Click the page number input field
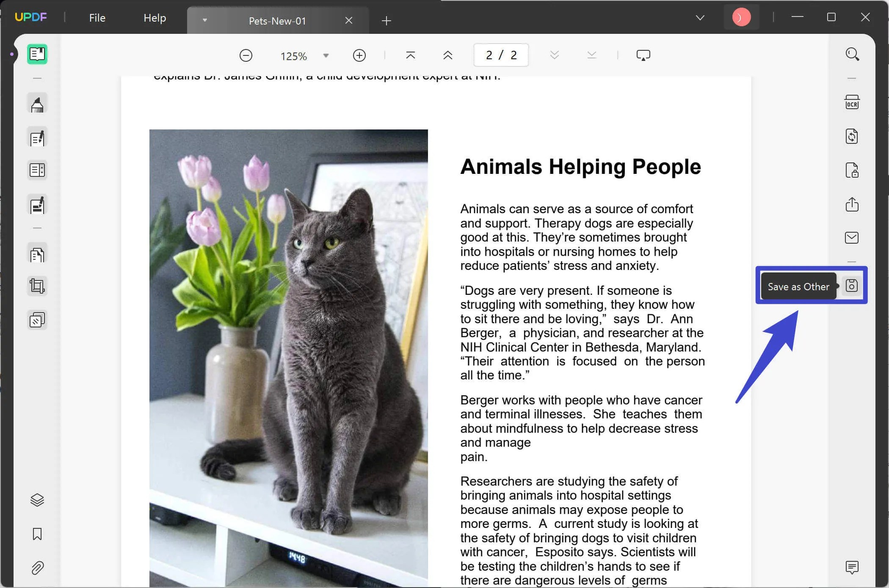Viewport: 889px width, 588px height. pyautogui.click(x=501, y=55)
